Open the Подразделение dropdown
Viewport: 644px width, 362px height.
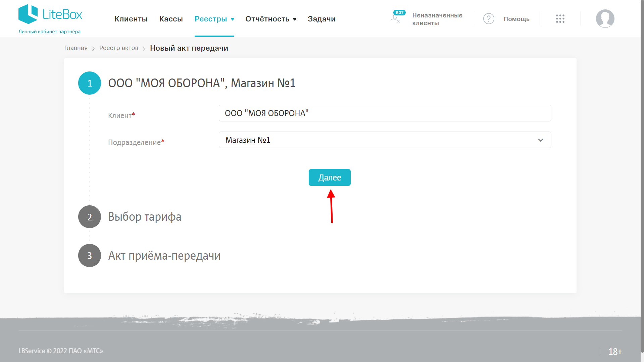coord(385,140)
